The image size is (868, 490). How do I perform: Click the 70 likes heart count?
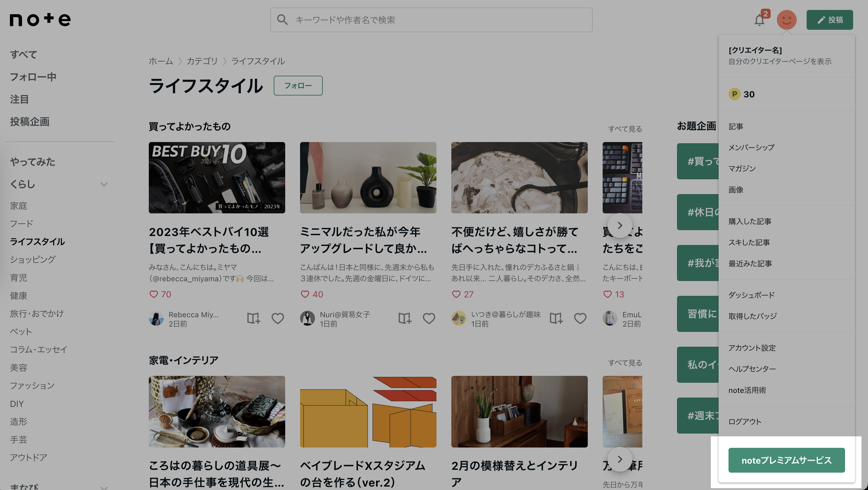[160, 294]
